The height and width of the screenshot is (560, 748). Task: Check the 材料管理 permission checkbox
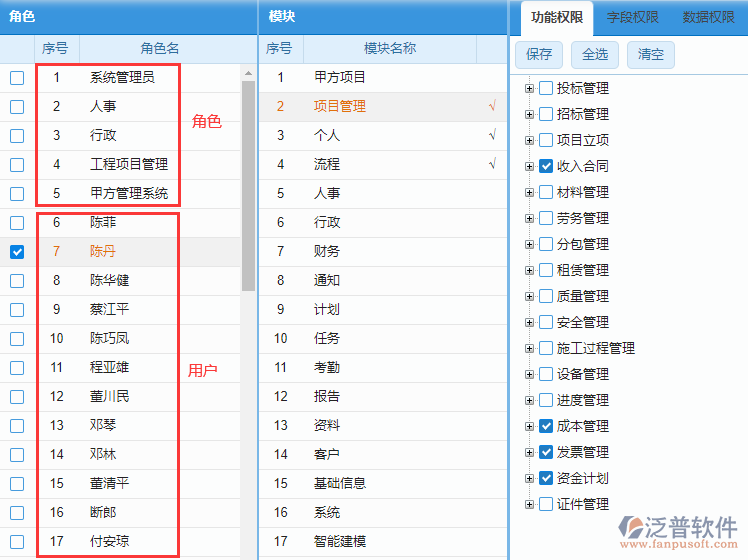point(546,192)
